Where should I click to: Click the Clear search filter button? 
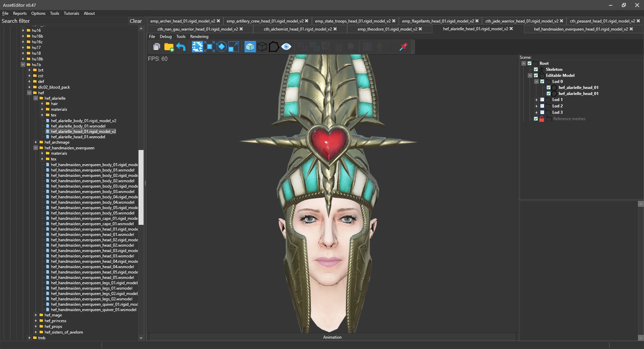pyautogui.click(x=136, y=21)
